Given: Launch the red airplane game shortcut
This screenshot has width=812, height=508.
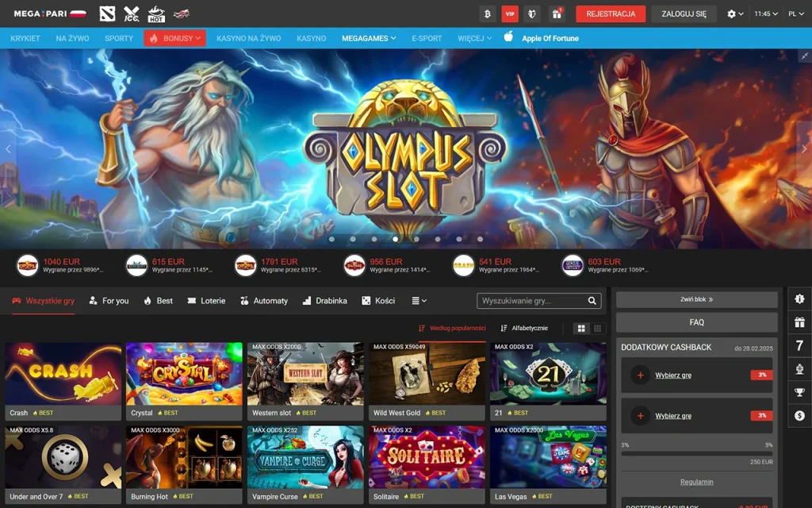Looking at the screenshot, I should [x=182, y=14].
